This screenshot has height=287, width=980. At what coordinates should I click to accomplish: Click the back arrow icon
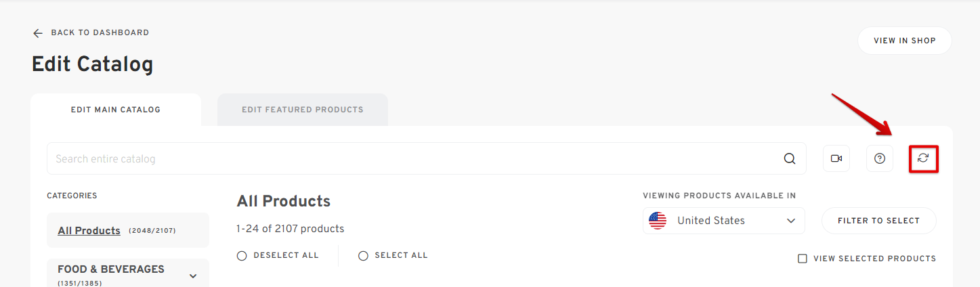tap(38, 33)
